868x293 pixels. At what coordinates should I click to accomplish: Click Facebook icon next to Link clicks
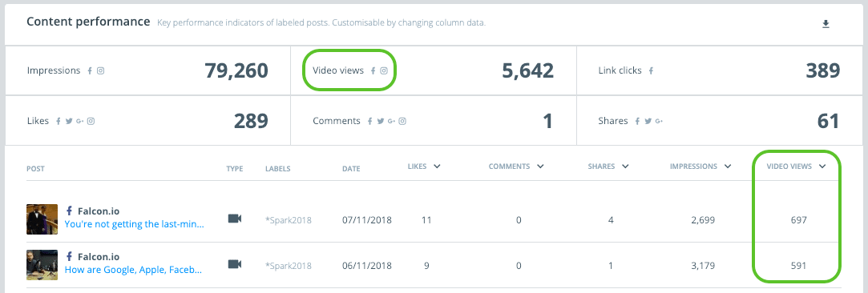pyautogui.click(x=651, y=70)
